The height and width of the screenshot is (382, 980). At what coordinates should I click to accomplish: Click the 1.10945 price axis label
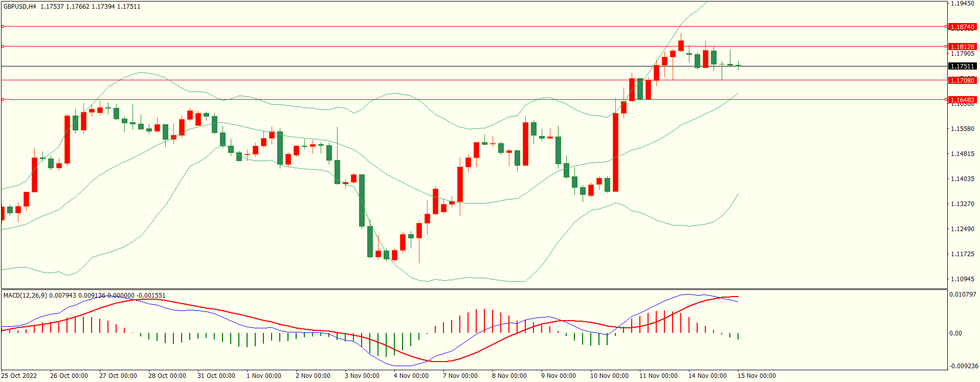pyautogui.click(x=962, y=279)
